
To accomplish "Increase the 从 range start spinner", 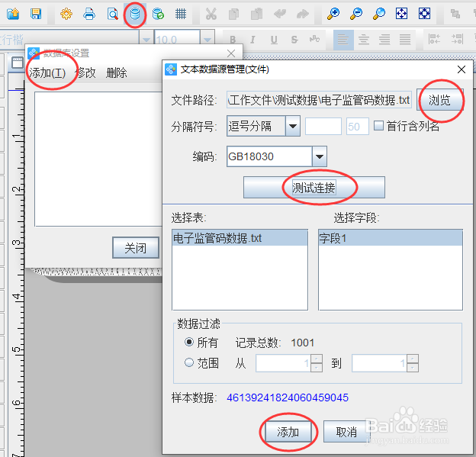I will click(317, 359).
